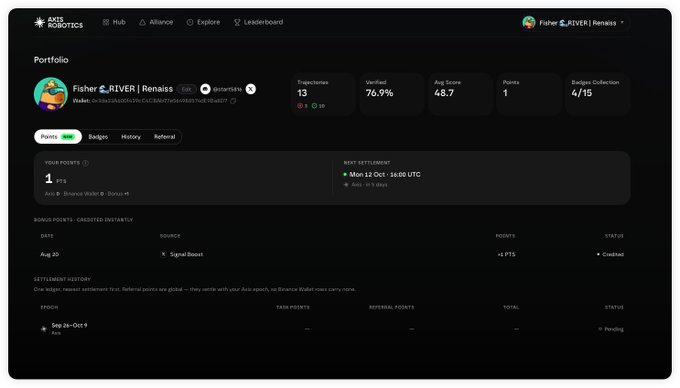
Task: Click the Aug 20 date cell
Action: click(x=49, y=254)
